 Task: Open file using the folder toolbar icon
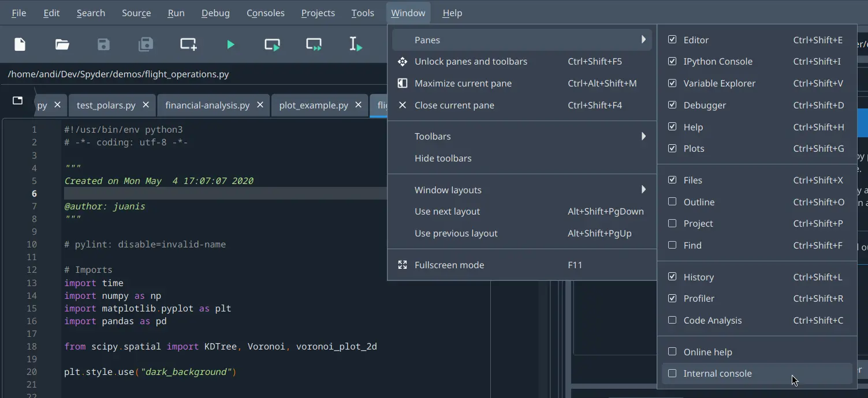[x=62, y=44]
